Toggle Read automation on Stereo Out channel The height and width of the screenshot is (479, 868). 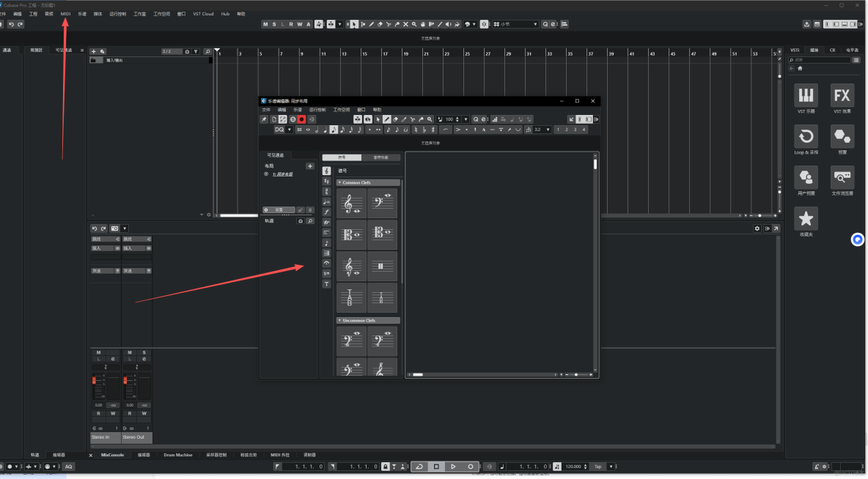[130, 413]
